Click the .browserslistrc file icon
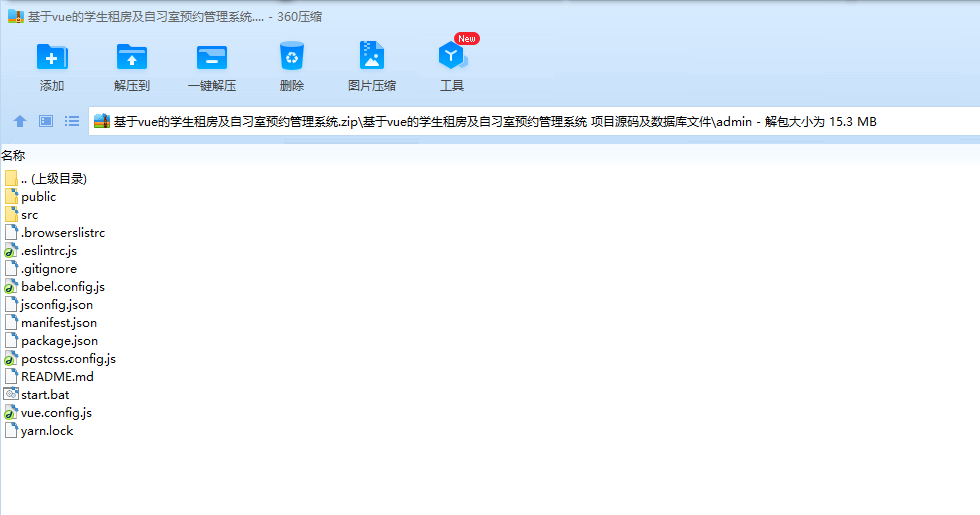The image size is (980, 515). (11, 232)
